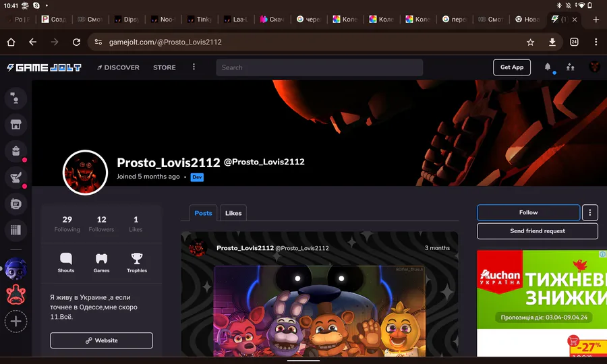Open a new browser tab
The height and width of the screenshot is (364, 607).
pyautogui.click(x=596, y=20)
